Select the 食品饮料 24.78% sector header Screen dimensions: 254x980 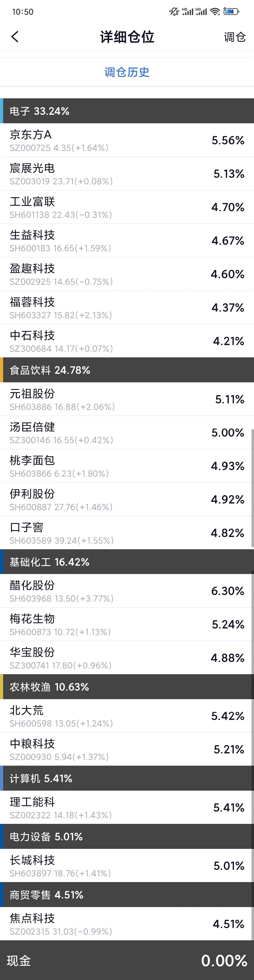[x=127, y=370]
